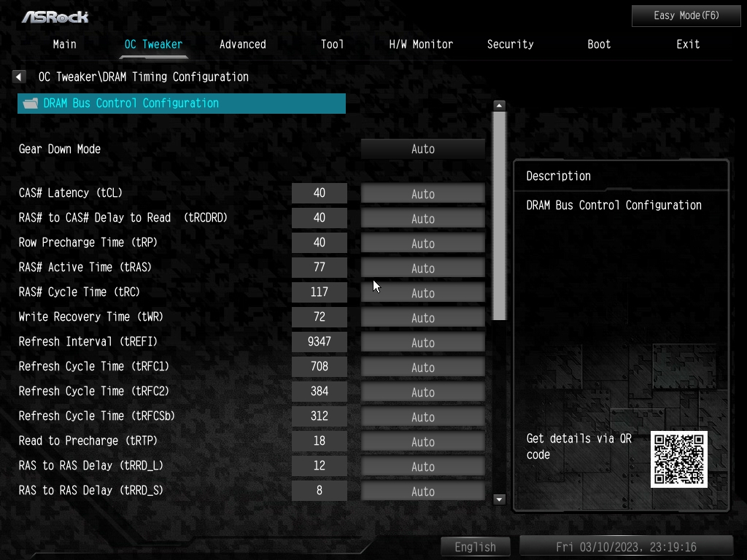747x560 pixels.
Task: Open the tRRD_L Auto setting
Action: 423,466
